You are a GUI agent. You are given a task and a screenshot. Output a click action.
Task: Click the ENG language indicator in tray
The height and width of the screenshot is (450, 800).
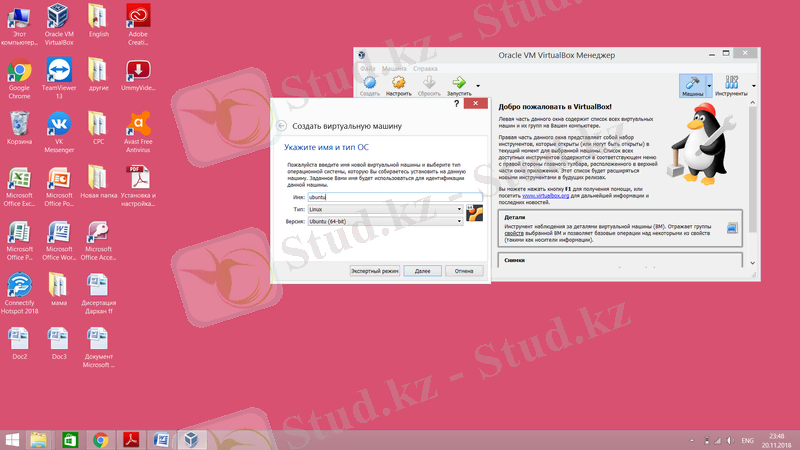click(x=747, y=440)
